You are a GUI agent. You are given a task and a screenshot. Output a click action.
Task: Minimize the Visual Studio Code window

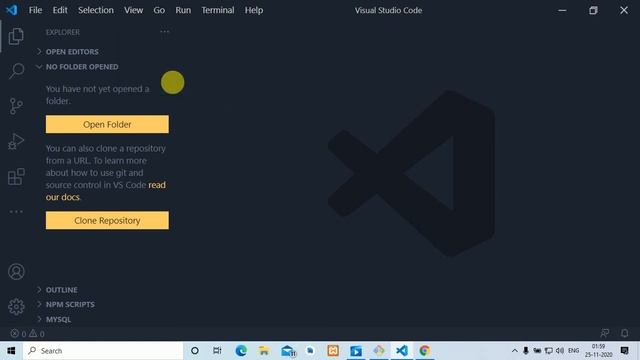point(562,10)
